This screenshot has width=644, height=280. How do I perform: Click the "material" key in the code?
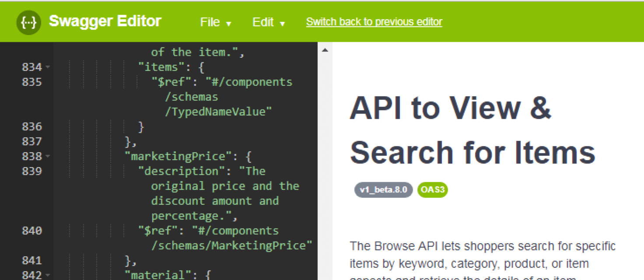point(158,275)
